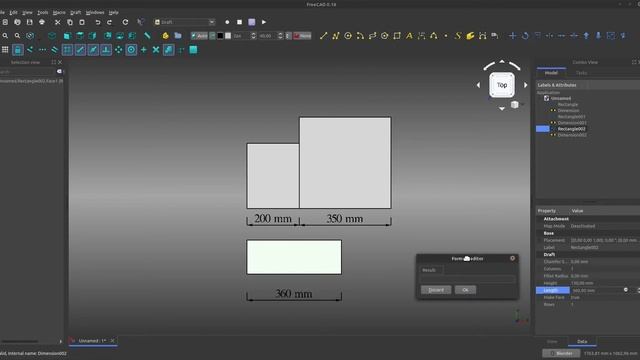Select the Draft Move tool
The height and width of the screenshot is (360, 640).
tap(513, 36)
